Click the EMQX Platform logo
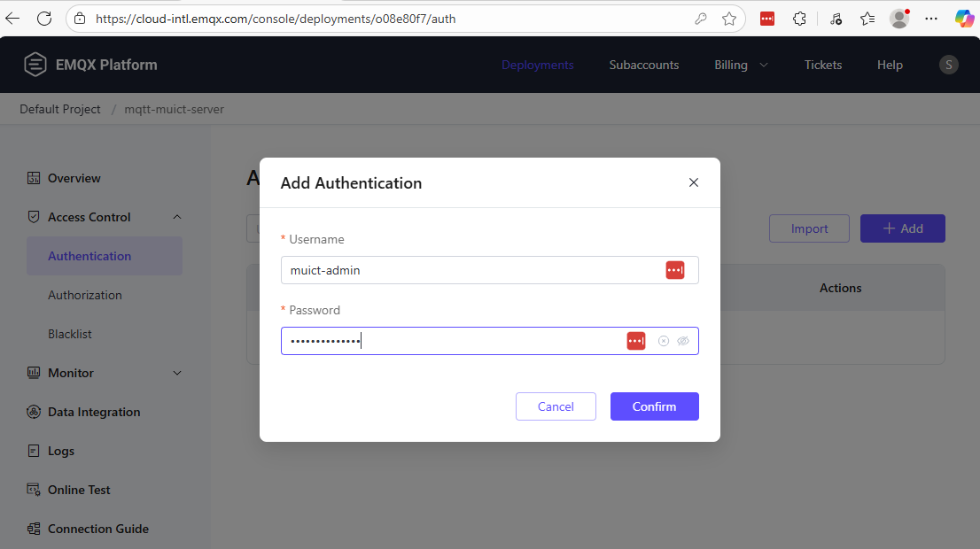The height and width of the screenshot is (549, 980). click(x=90, y=65)
